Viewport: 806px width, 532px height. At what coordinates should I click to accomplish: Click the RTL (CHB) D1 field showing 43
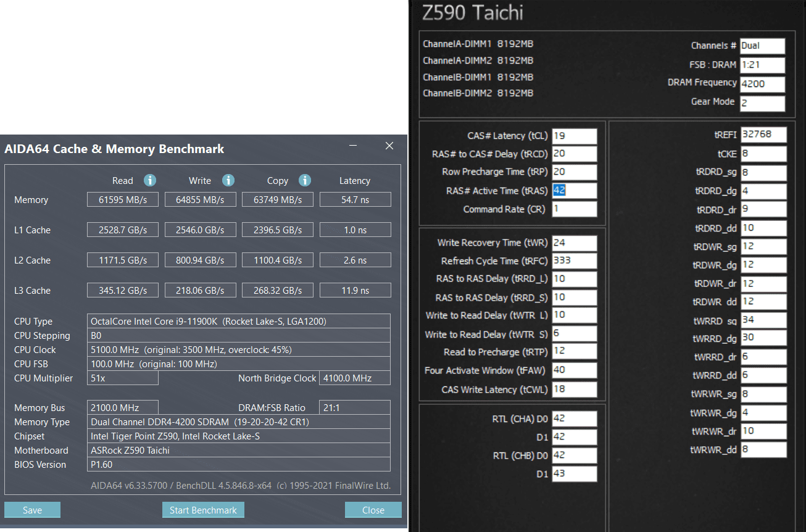(575, 474)
